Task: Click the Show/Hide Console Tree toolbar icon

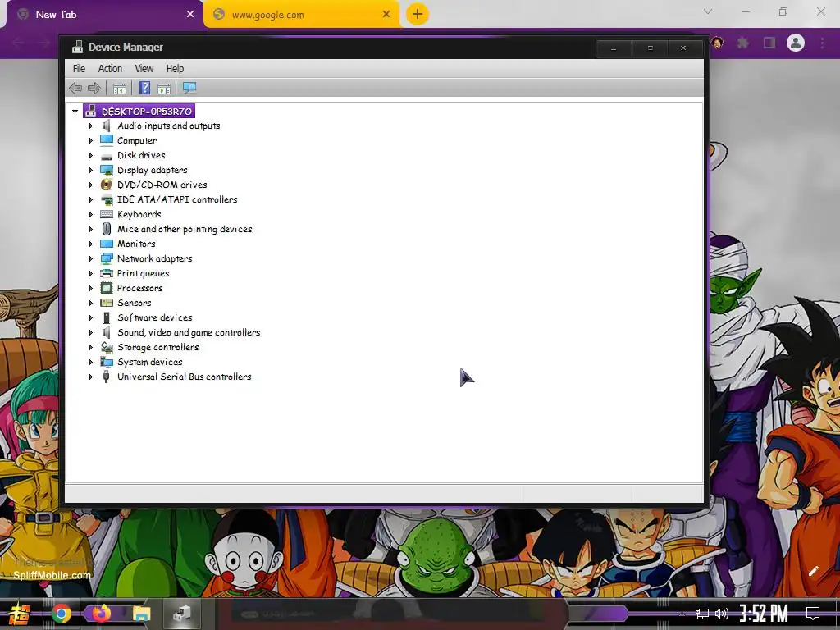Action: (120, 89)
